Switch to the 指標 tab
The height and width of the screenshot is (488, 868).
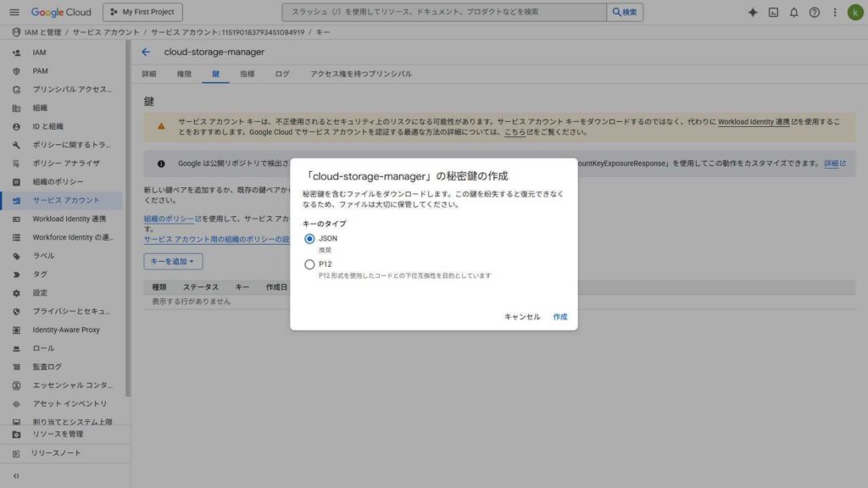tap(247, 74)
